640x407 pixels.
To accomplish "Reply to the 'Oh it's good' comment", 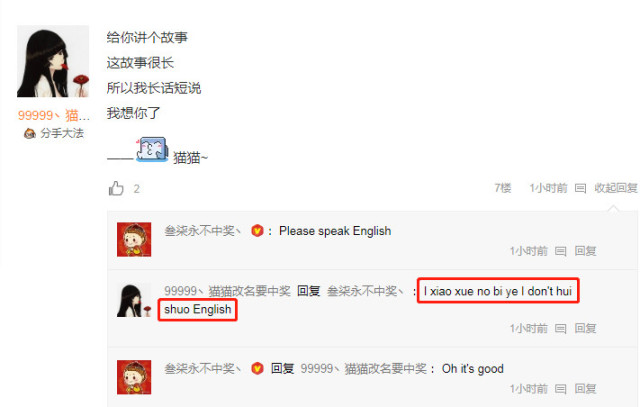I will coord(585,389).
